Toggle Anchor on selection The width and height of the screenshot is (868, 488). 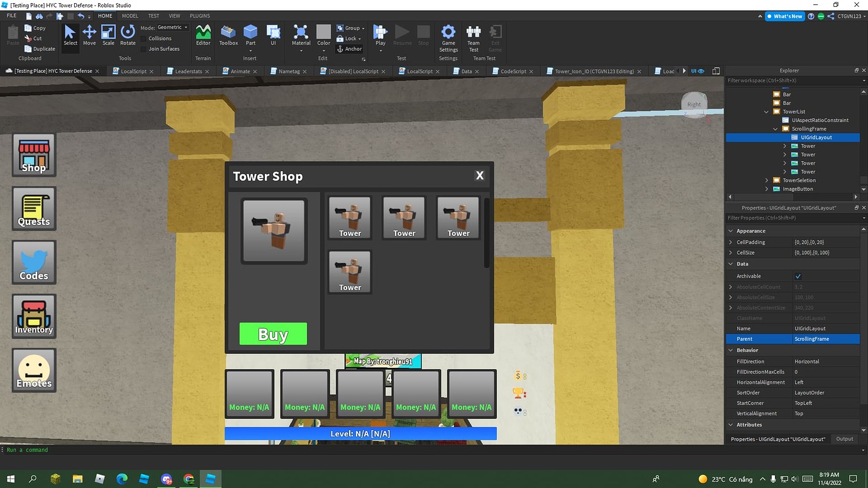coord(350,48)
